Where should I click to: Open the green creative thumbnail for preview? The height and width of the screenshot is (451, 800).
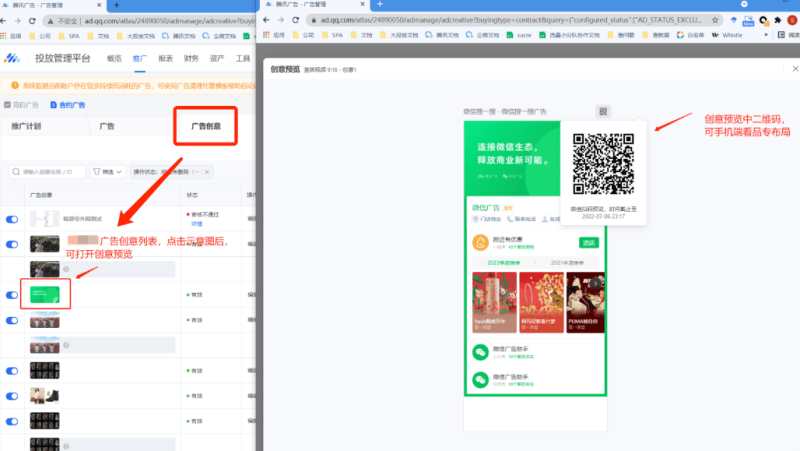(44, 294)
